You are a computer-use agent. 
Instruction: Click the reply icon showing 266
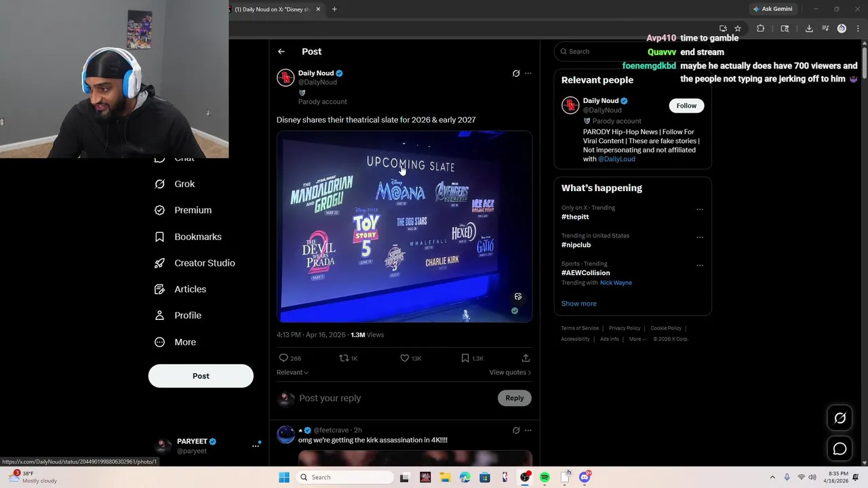coord(283,358)
